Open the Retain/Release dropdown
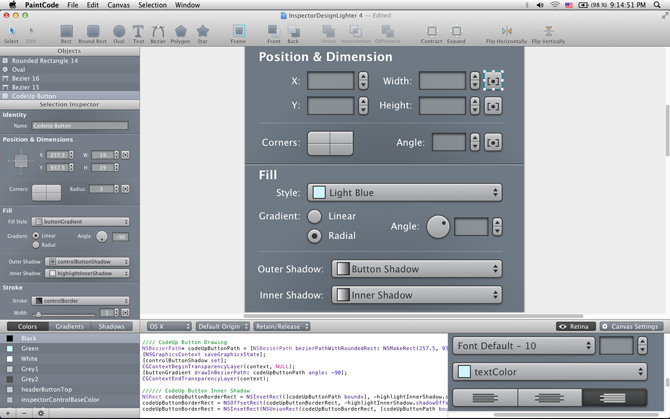This screenshot has height=419, width=670. (x=282, y=326)
